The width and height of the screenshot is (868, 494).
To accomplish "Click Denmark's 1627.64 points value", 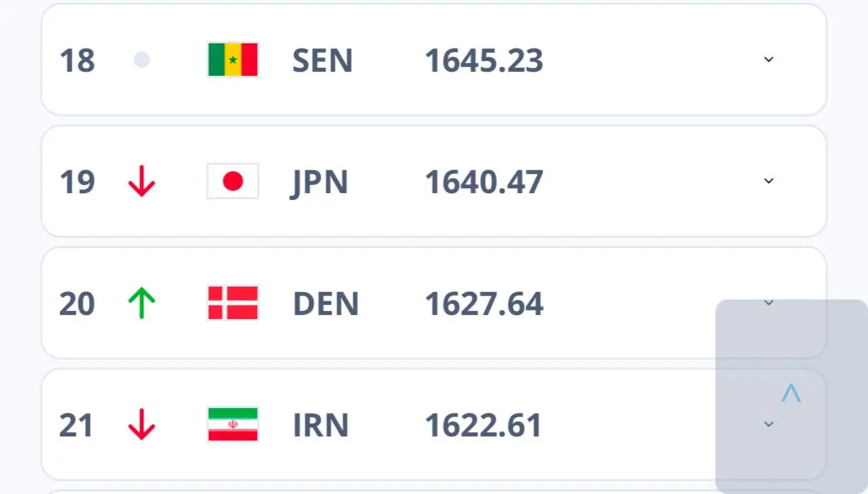I will tap(484, 304).
